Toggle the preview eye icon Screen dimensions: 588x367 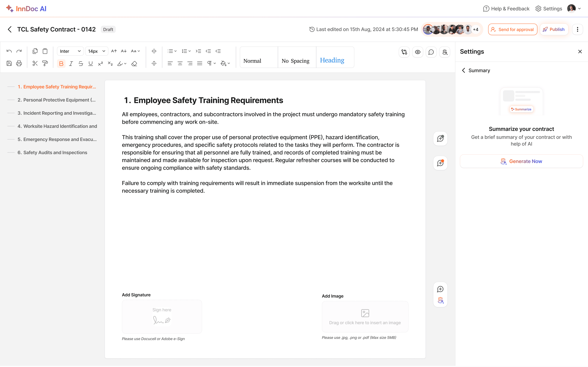click(x=418, y=52)
